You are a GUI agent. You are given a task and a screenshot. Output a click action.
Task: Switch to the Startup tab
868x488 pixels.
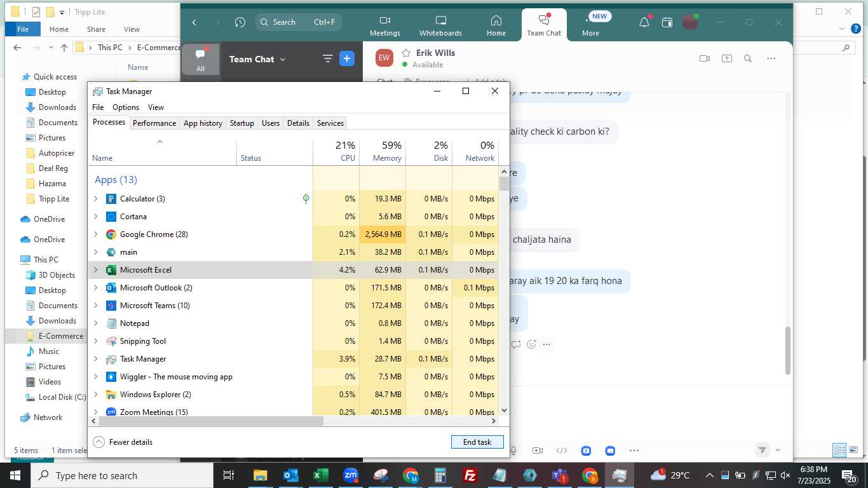(x=241, y=123)
